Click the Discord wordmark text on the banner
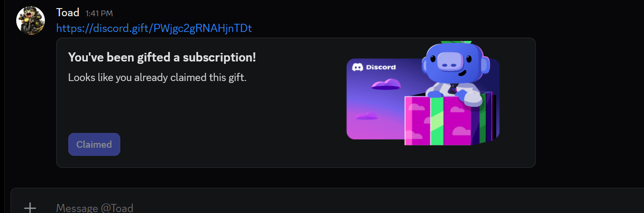This screenshot has height=213, width=644. tap(381, 67)
